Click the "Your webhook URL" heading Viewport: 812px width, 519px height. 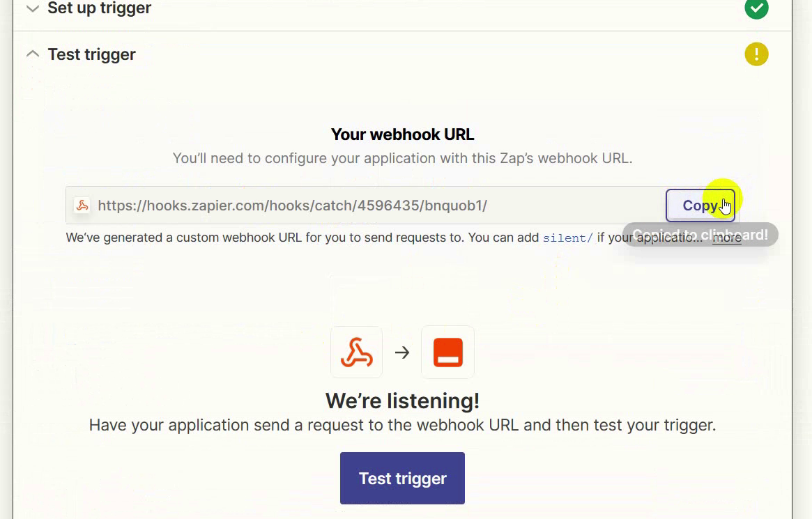pos(402,134)
